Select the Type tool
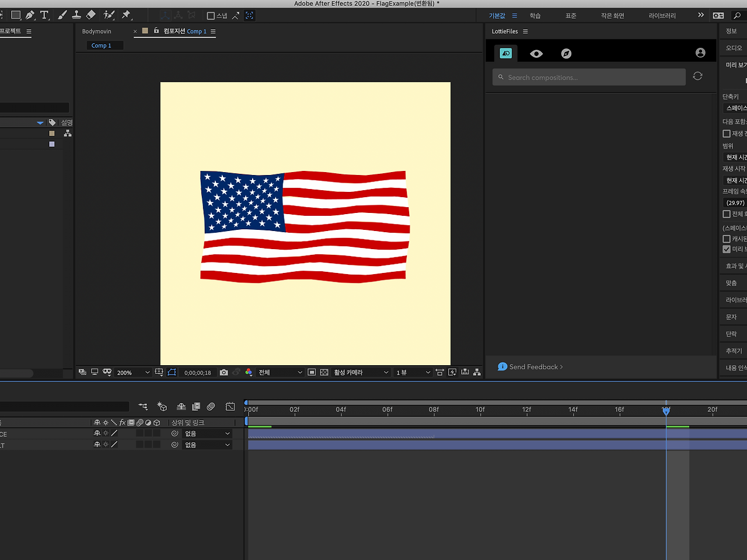 [x=44, y=15]
